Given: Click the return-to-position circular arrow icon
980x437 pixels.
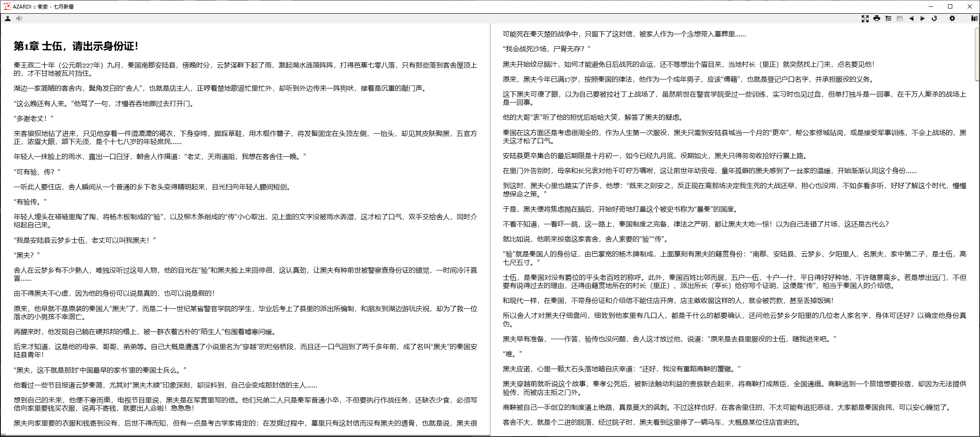Looking at the screenshot, I should pos(934,18).
